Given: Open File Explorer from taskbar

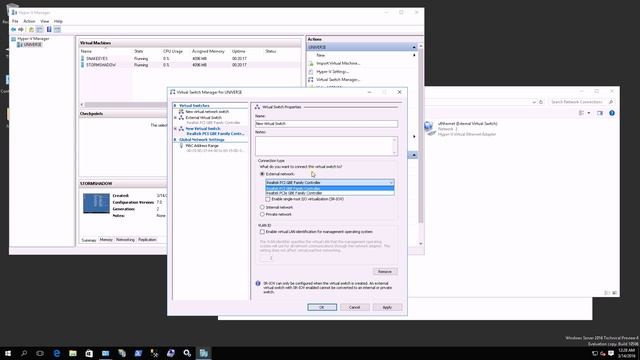Looking at the screenshot, I should tap(73, 353).
